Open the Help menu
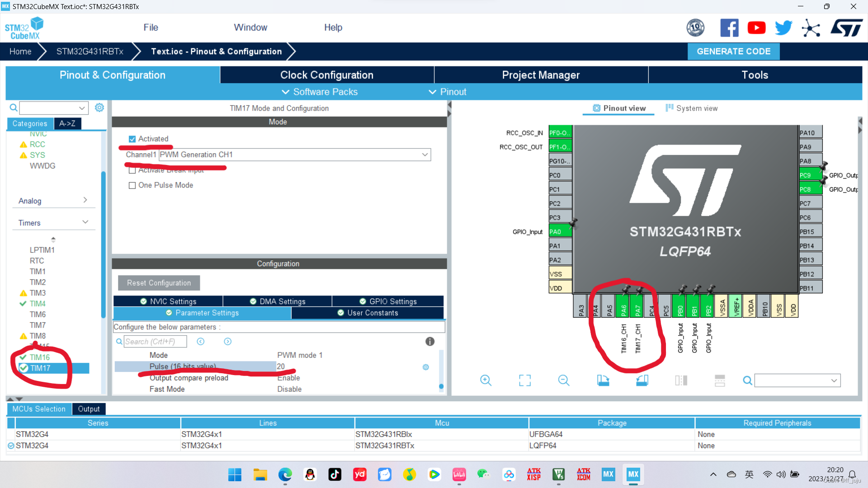This screenshot has height=488, width=868. coord(333,28)
